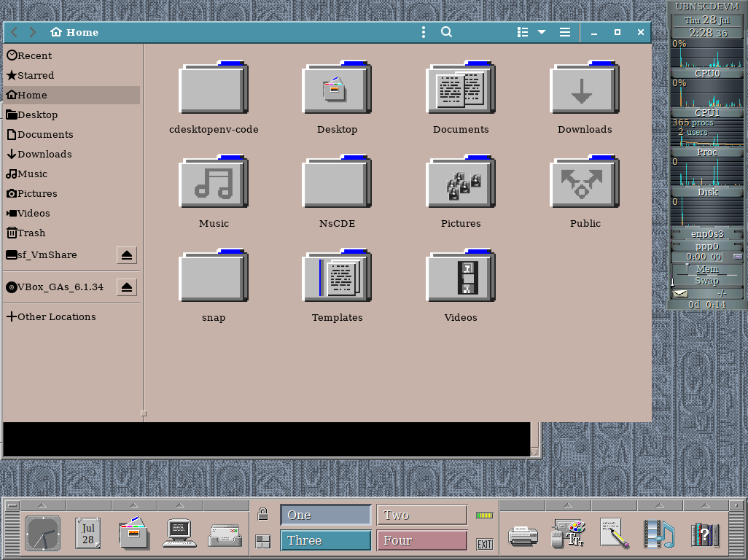Open the Help viewer icon on the panel

(x=704, y=534)
